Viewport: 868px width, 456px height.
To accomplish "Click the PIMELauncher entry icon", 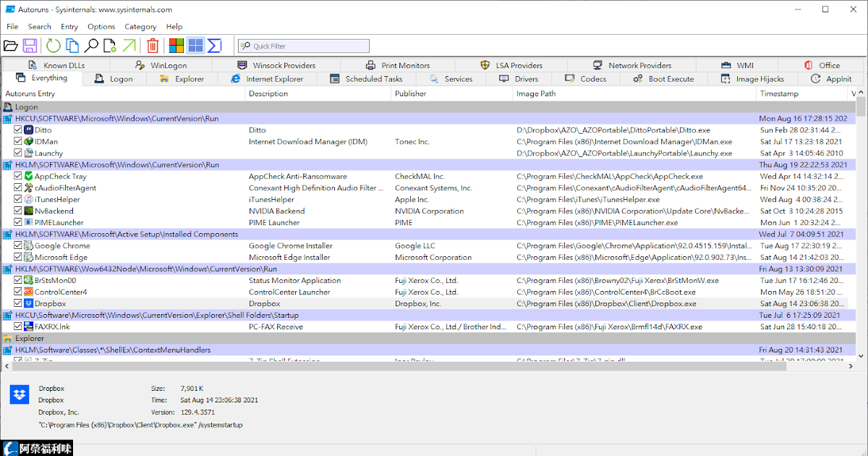I will click(29, 222).
